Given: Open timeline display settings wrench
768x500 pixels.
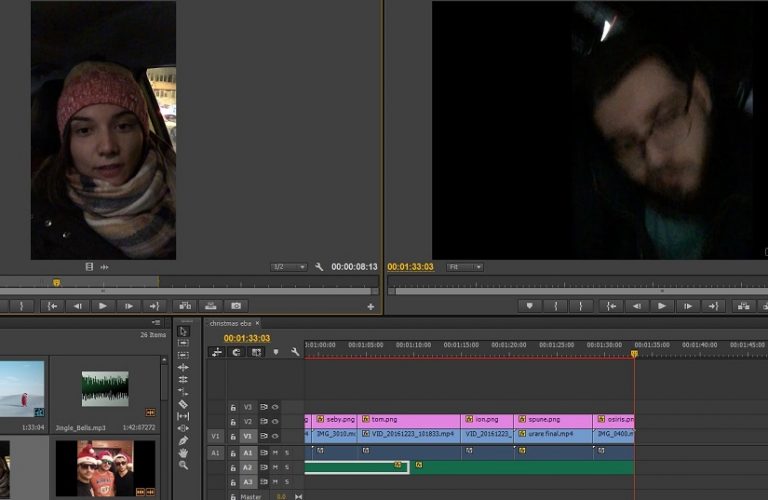Looking at the screenshot, I should (x=295, y=352).
